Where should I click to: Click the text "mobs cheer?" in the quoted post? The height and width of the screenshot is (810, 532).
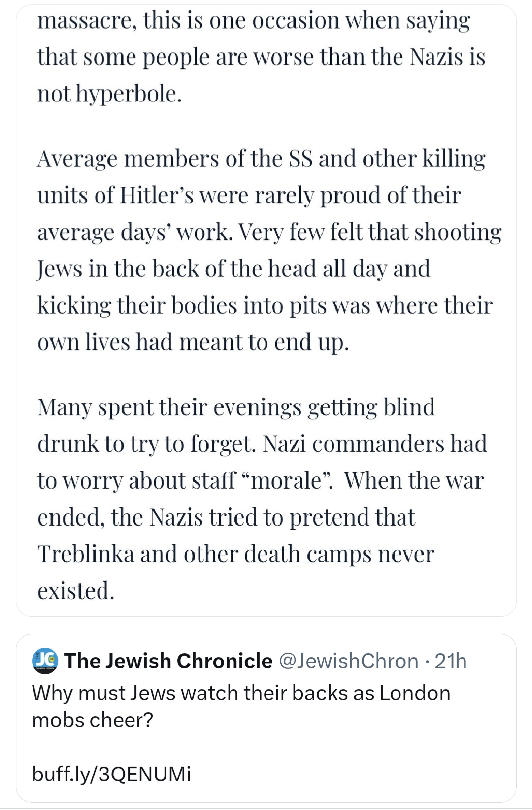[x=93, y=720]
